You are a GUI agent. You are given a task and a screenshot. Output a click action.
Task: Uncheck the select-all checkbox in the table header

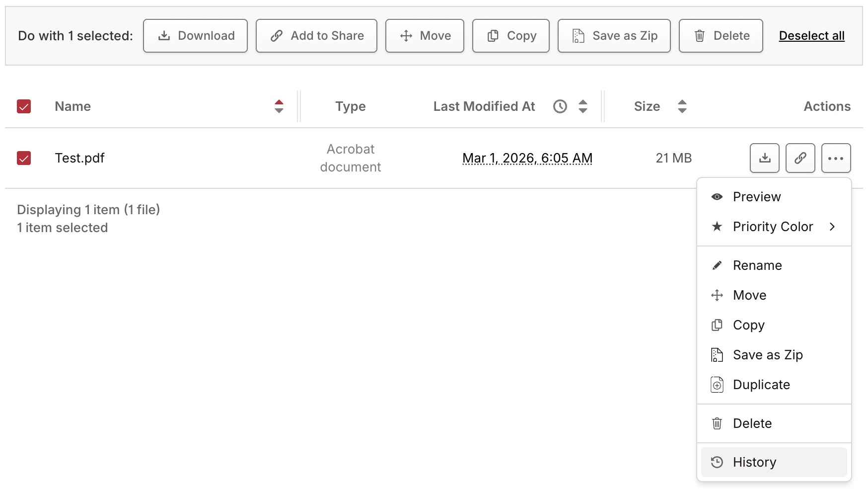(x=24, y=106)
